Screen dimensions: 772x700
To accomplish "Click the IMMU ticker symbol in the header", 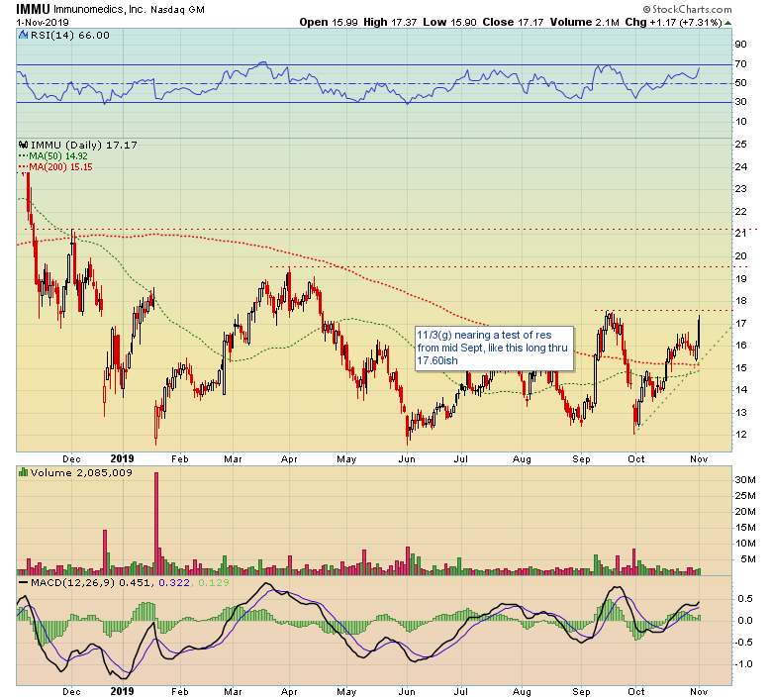I will [33, 9].
